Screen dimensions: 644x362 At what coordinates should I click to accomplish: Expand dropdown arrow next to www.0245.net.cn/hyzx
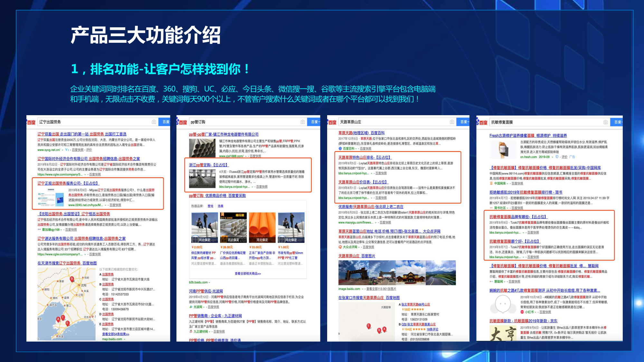[106, 205]
